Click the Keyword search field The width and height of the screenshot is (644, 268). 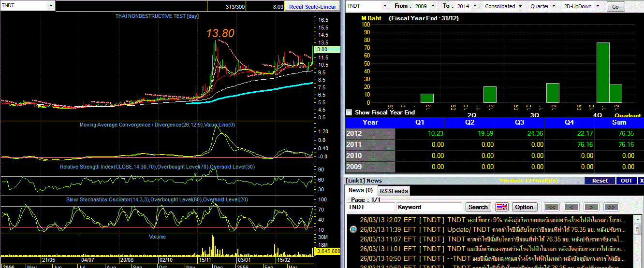coord(430,207)
